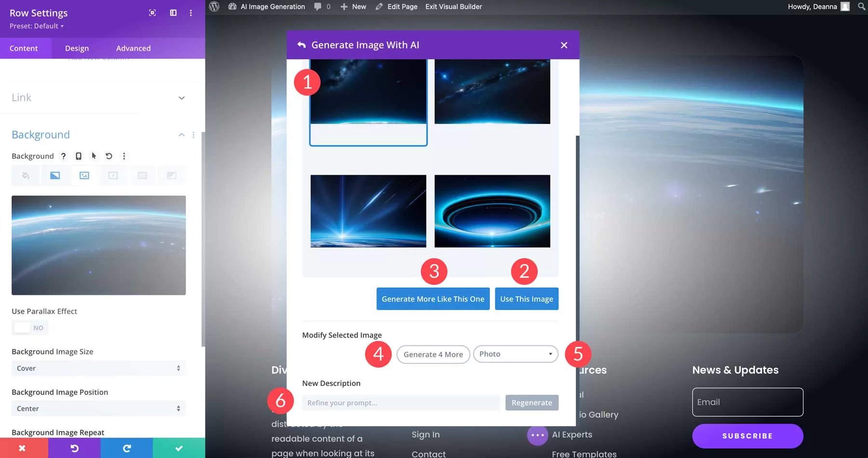This screenshot has width=868, height=458.
Task: Select the glowing ring generated image
Action: pyautogui.click(x=492, y=211)
